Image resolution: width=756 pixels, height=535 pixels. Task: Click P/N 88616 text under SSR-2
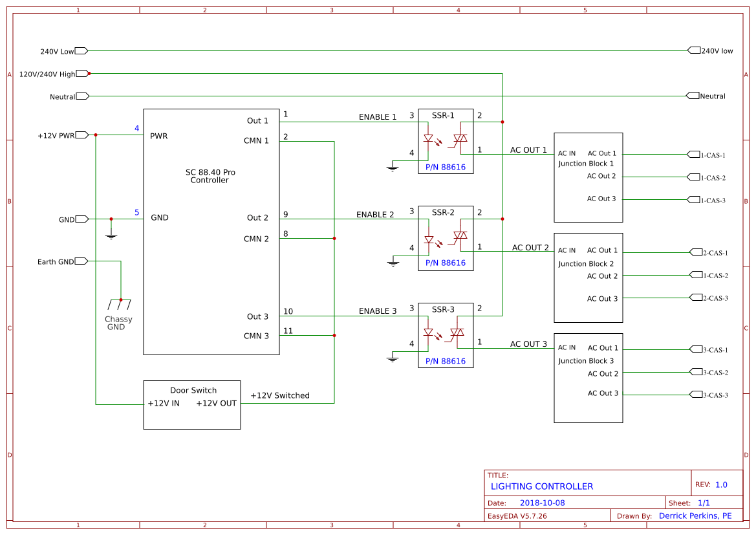pos(446,263)
